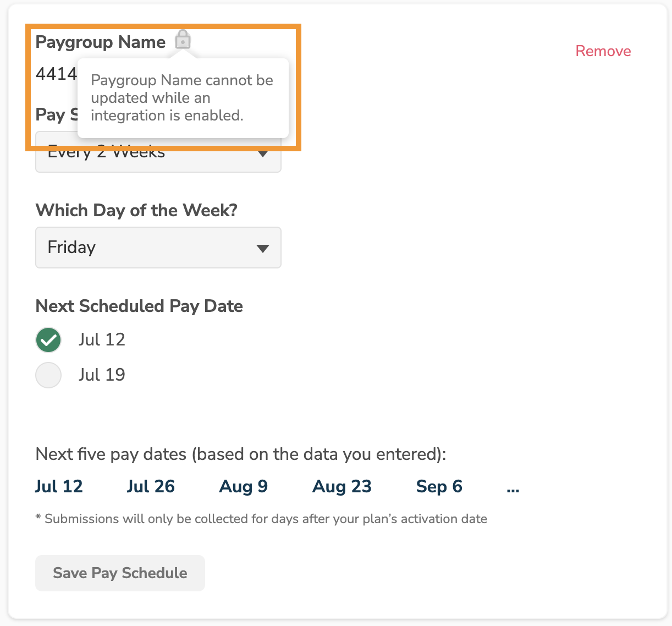The image size is (672, 626).
Task: Click the Aug 23 upcoming pay date
Action: click(341, 486)
